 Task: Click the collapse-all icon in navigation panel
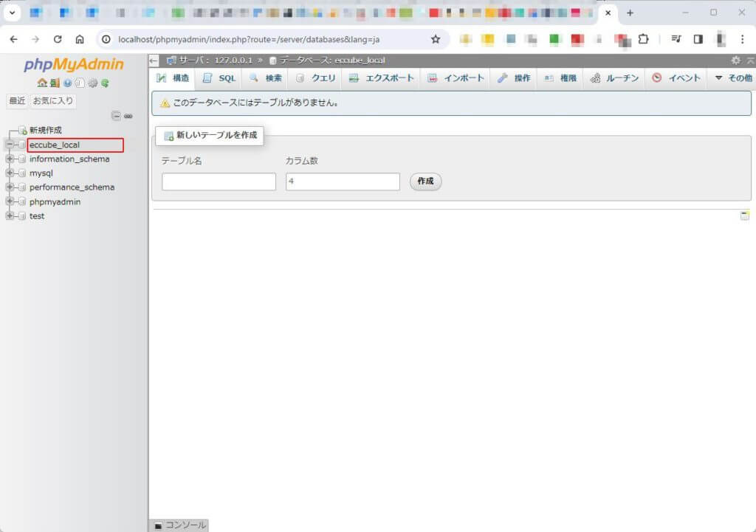116,116
